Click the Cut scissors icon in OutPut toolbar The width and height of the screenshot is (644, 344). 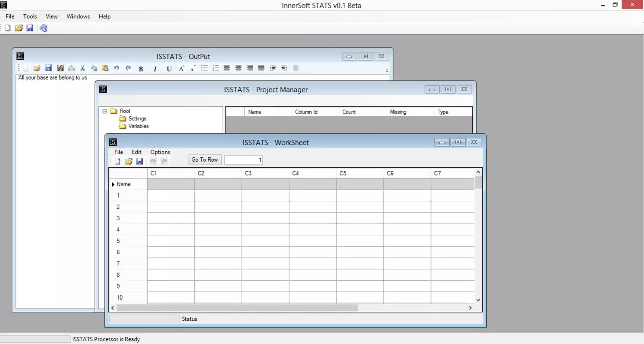coord(83,68)
